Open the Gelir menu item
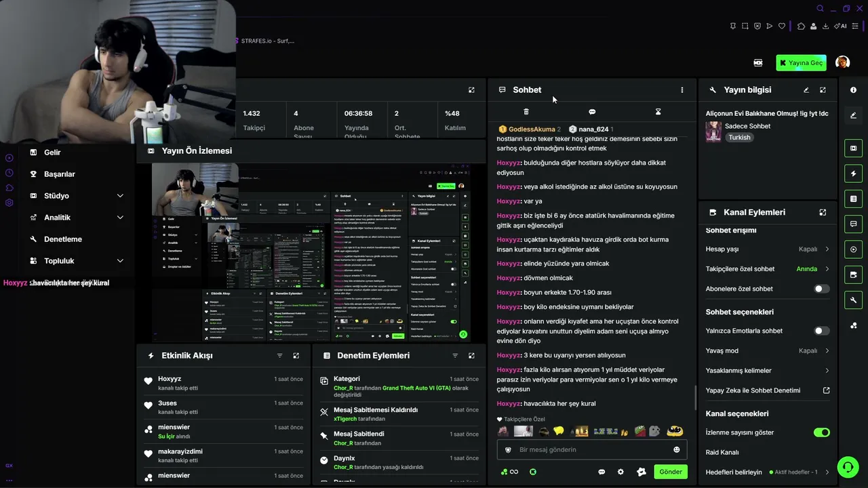 pyautogui.click(x=52, y=152)
